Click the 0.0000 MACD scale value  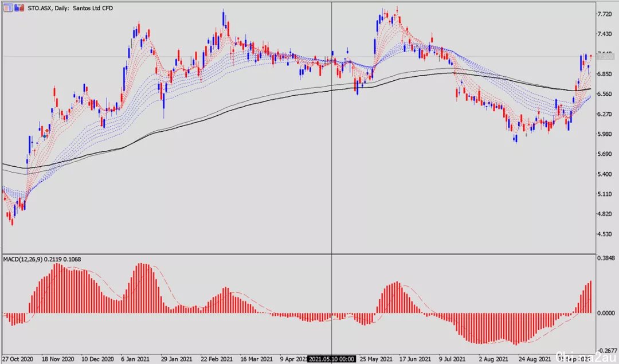tap(606, 312)
